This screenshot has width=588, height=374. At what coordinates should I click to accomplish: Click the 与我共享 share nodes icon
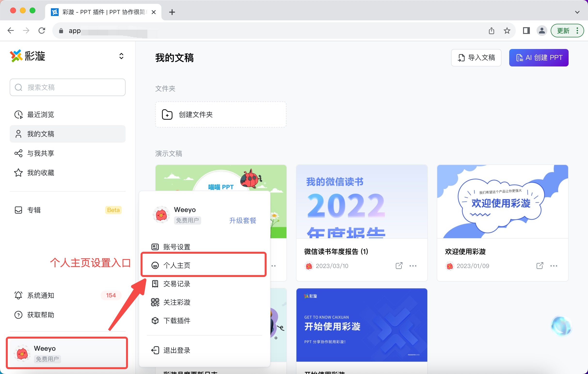point(18,153)
